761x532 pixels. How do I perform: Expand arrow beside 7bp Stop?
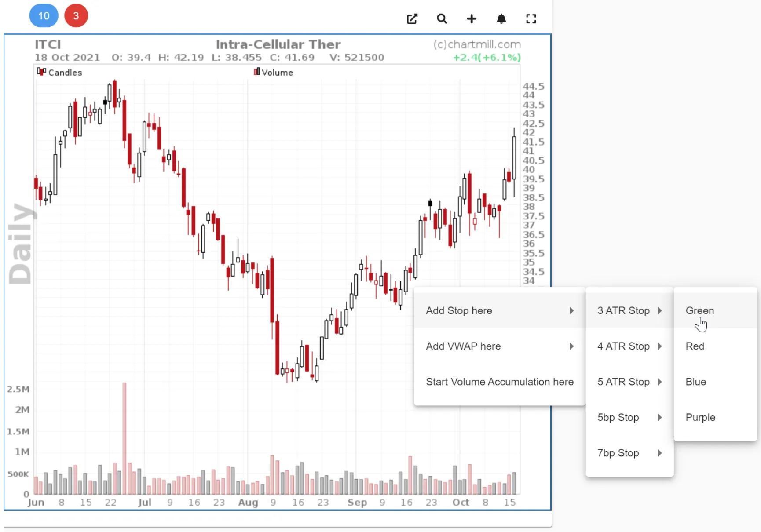(x=660, y=453)
